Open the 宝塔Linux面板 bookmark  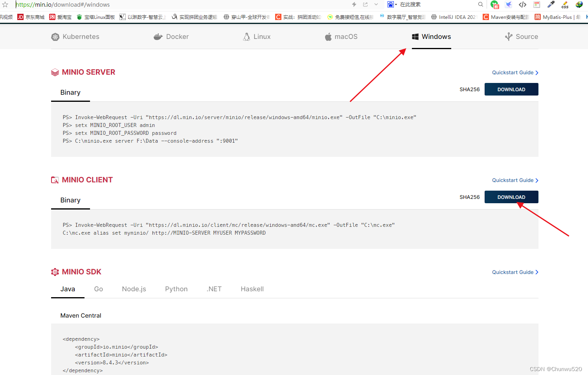96,17
